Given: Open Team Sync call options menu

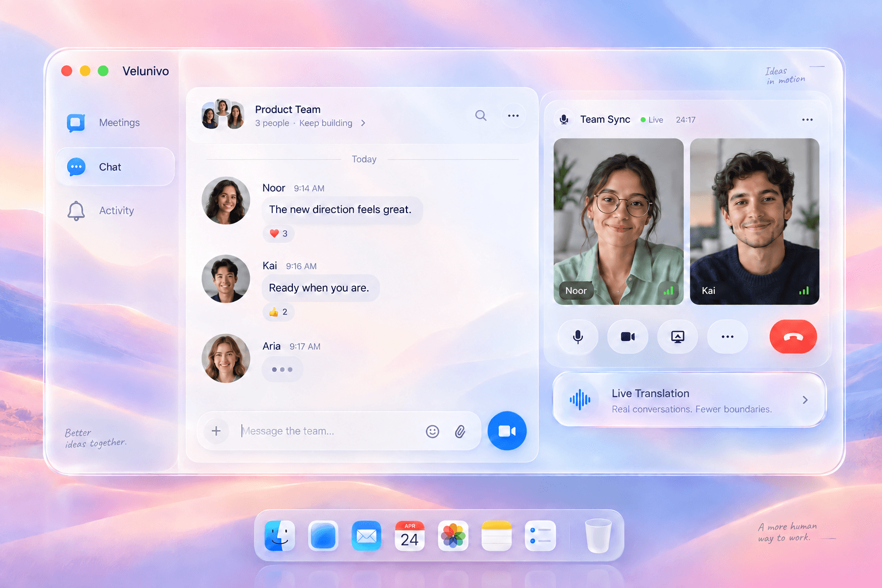Looking at the screenshot, I should 807,119.
